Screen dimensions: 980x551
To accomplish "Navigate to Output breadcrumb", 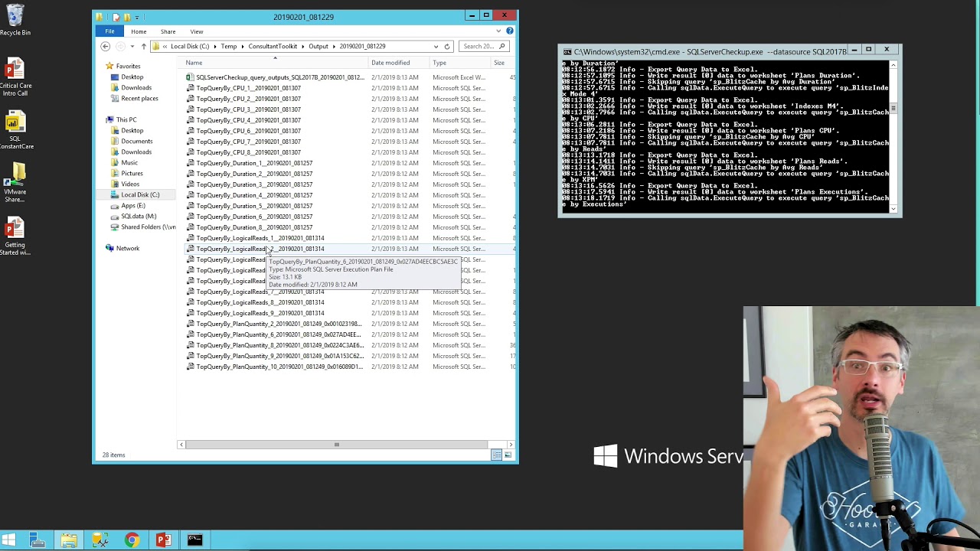I will point(318,46).
